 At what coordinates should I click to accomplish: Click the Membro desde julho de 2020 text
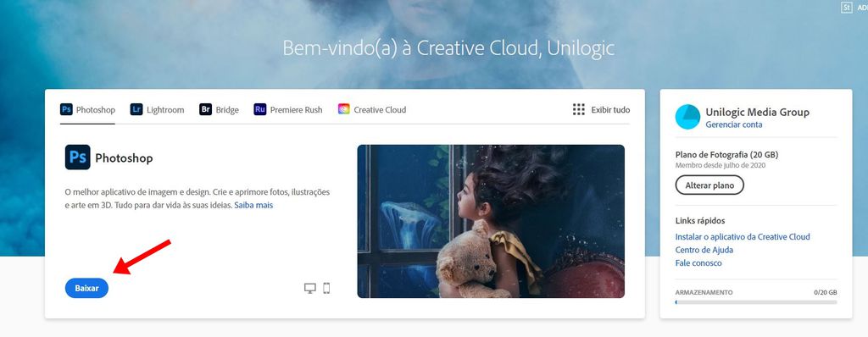[721, 165]
